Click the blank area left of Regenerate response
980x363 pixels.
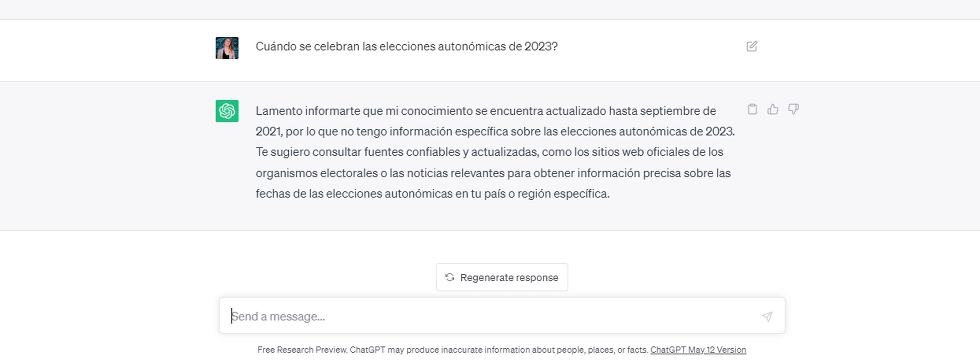[304, 277]
